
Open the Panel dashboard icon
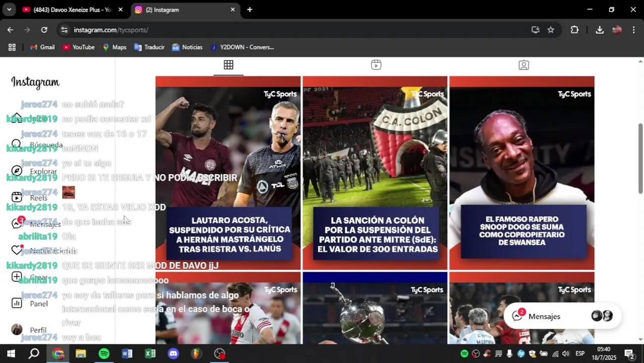tap(17, 303)
